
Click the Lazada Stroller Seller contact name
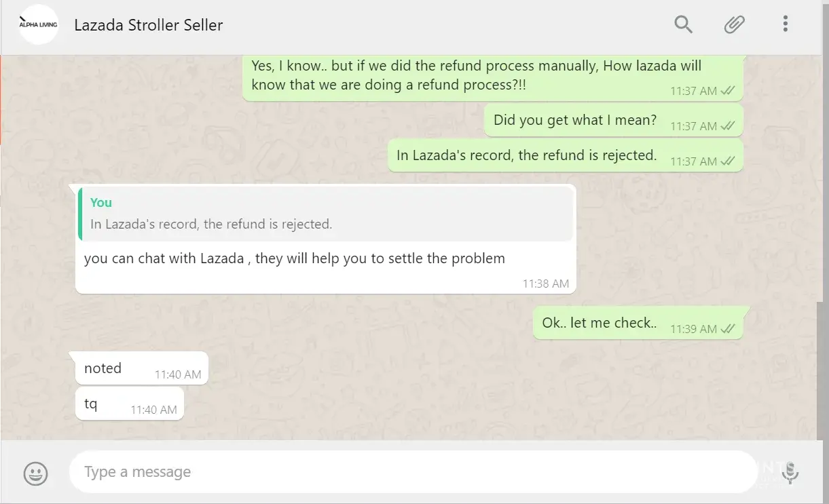[x=149, y=26]
